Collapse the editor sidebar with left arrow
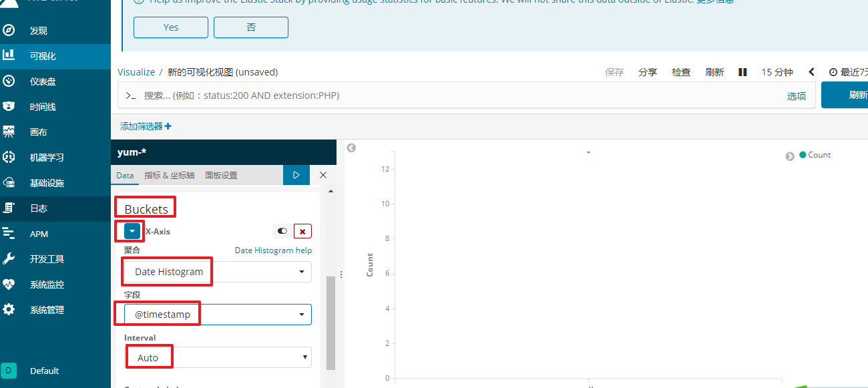 pos(351,148)
